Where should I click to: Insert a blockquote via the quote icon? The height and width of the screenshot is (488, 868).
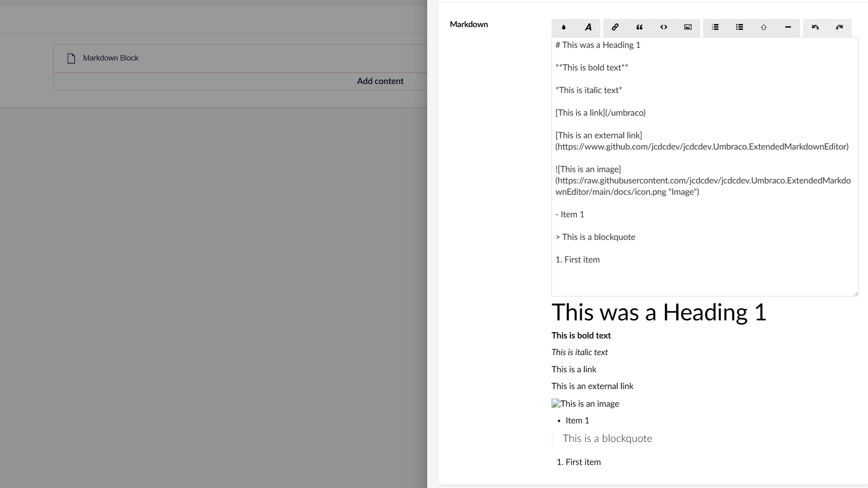pos(639,27)
